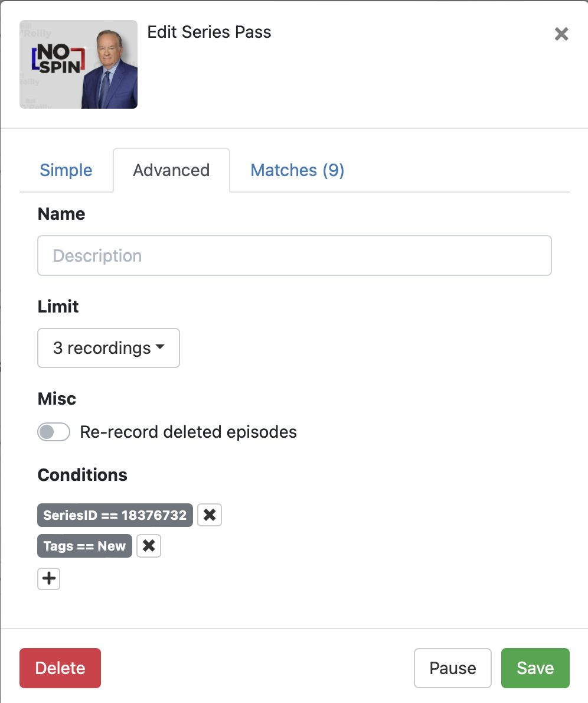The image size is (588, 703).
Task: Click the caret arrow beside 3 recordings
Action: click(160, 348)
